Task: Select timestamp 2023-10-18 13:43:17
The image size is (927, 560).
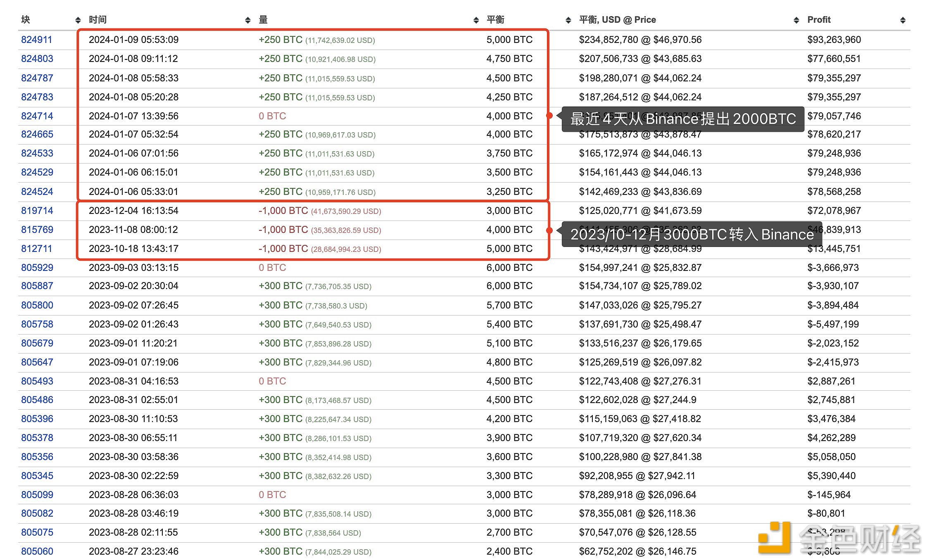Action: click(x=134, y=249)
